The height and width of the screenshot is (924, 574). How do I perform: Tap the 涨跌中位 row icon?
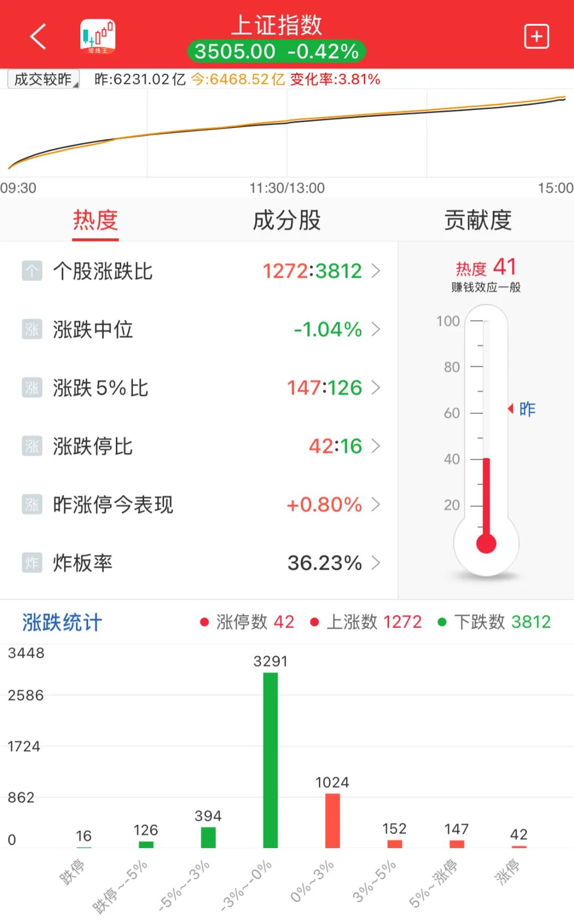click(32, 329)
